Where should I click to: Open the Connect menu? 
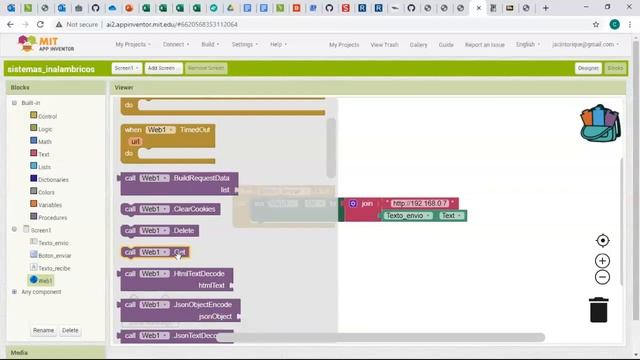coord(176,44)
